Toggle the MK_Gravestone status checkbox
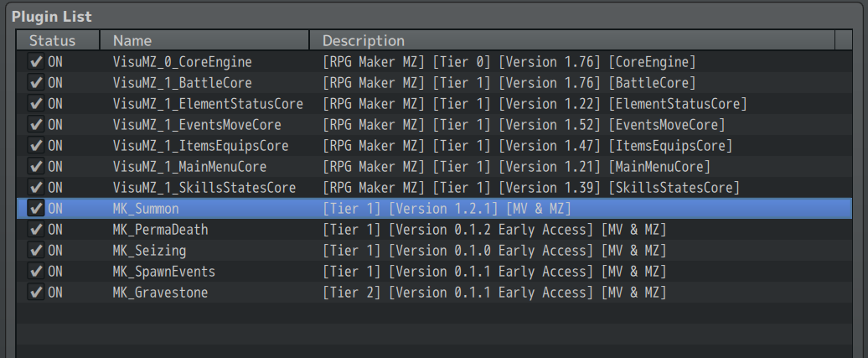Screen dimensions: 868x358 (x=36, y=292)
